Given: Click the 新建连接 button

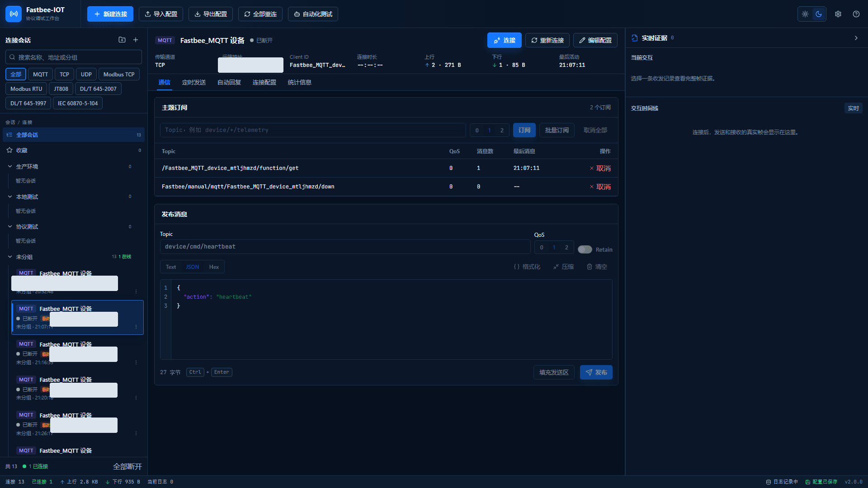Looking at the screenshot, I should point(110,14).
